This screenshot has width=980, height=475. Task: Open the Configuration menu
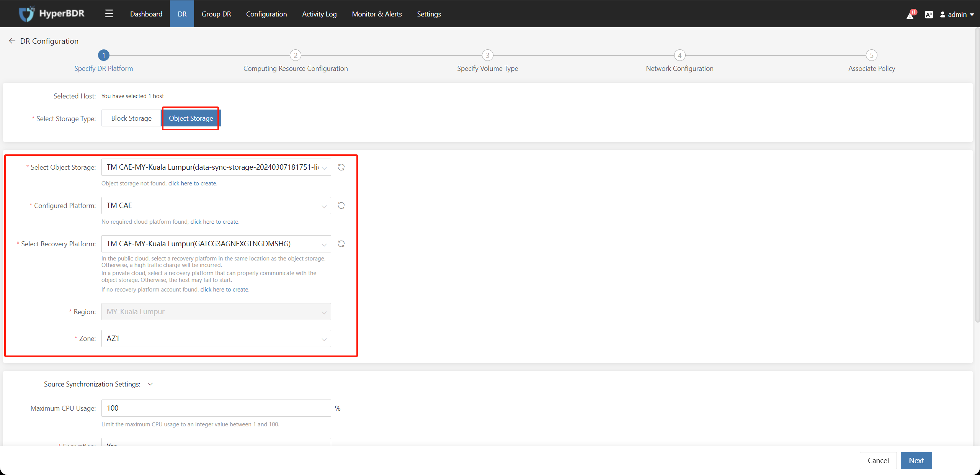coord(266,14)
